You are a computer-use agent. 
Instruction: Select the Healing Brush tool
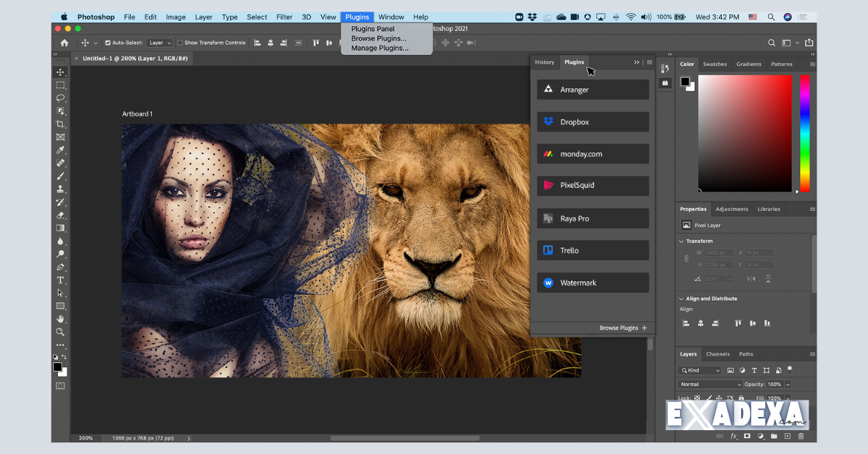(x=61, y=164)
